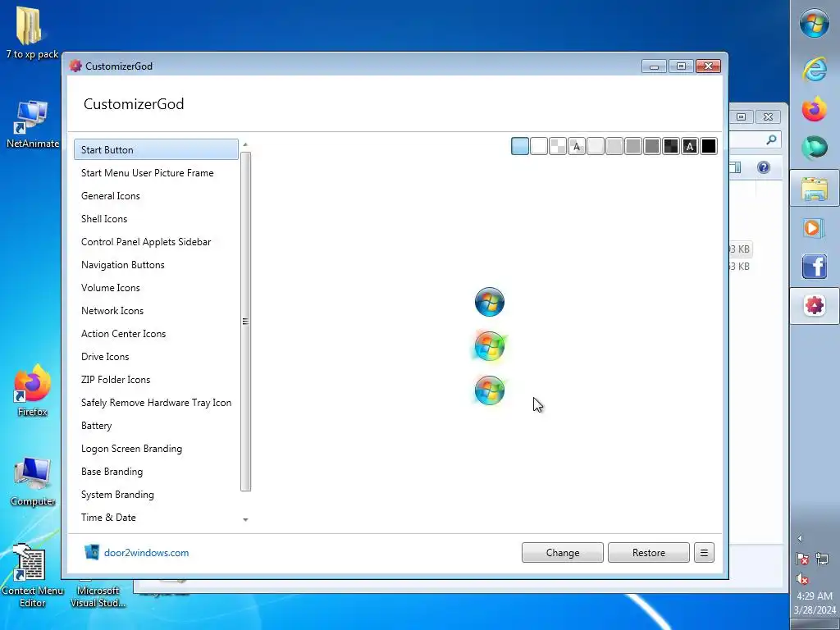This screenshot has width=840, height=630.
Task: Open the teal round app on taskbar
Action: tap(815, 148)
